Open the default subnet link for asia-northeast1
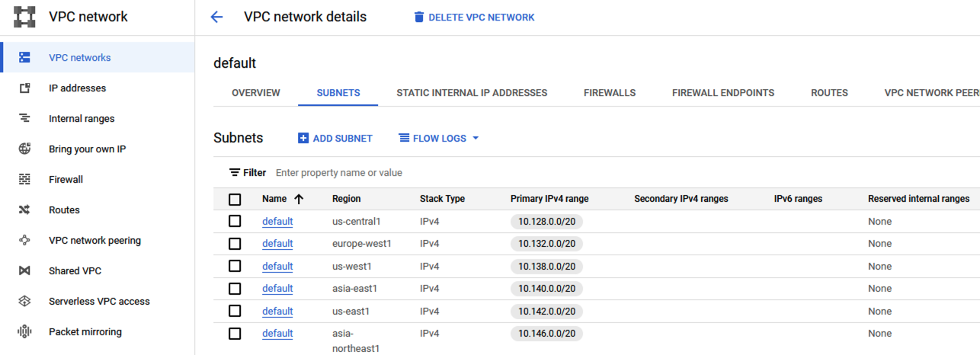The width and height of the screenshot is (980, 355). [277, 334]
